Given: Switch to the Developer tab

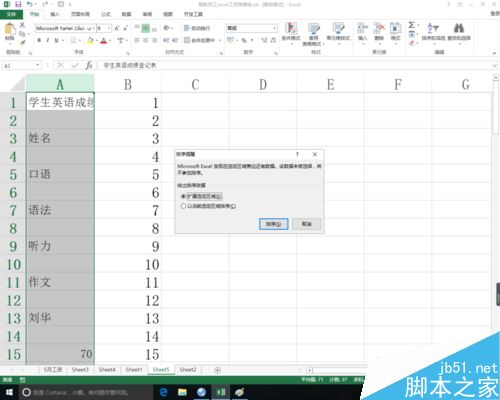Looking at the screenshot, I should click(193, 14).
